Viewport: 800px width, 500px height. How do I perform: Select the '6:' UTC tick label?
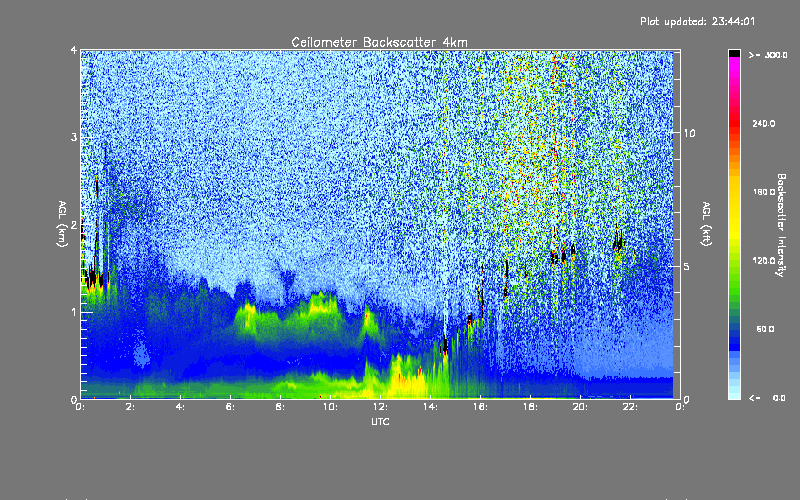click(231, 407)
